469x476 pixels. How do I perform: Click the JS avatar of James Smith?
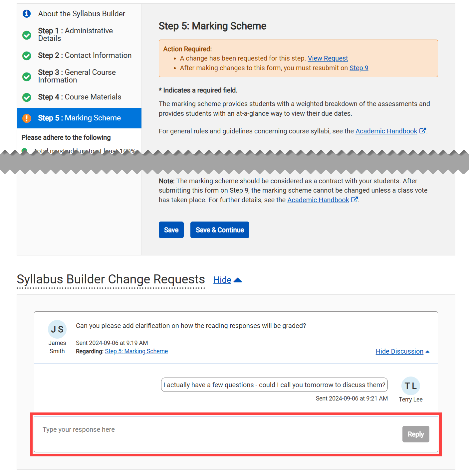pos(57,329)
